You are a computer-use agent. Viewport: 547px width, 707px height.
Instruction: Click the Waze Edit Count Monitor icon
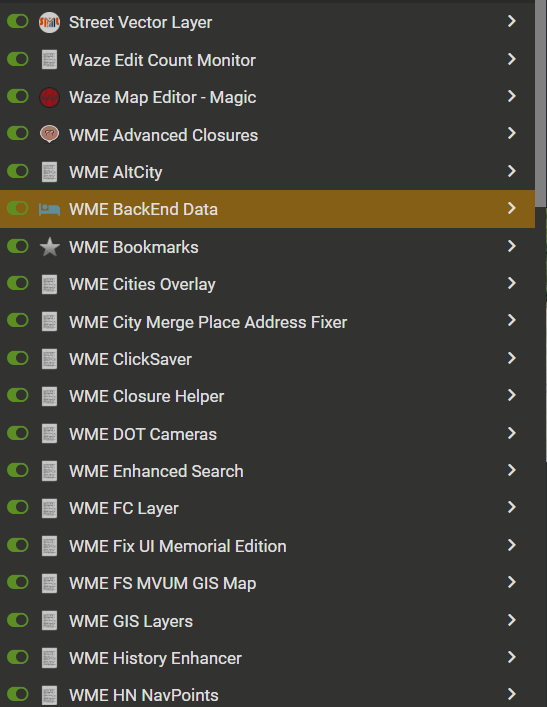pos(49,60)
